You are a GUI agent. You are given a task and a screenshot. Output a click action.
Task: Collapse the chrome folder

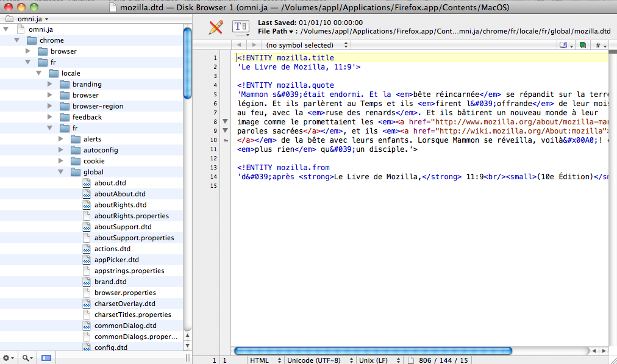17,40
